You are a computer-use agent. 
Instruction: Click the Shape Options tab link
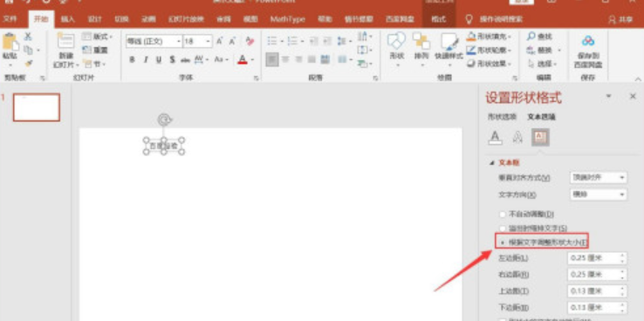502,117
